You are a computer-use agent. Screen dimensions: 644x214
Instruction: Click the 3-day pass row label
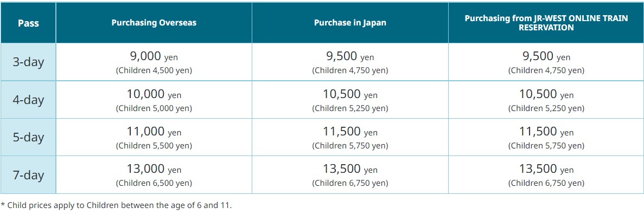pos(28,62)
